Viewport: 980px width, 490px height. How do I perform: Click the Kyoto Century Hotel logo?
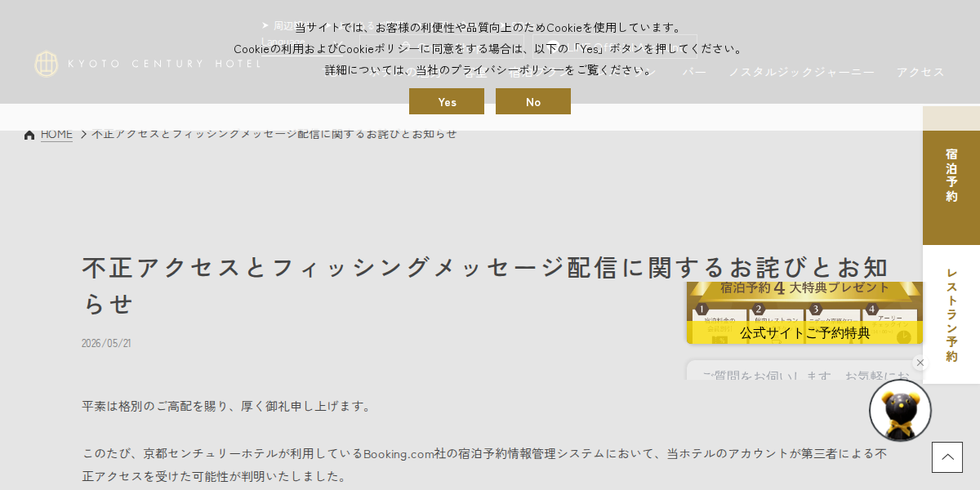[148, 64]
